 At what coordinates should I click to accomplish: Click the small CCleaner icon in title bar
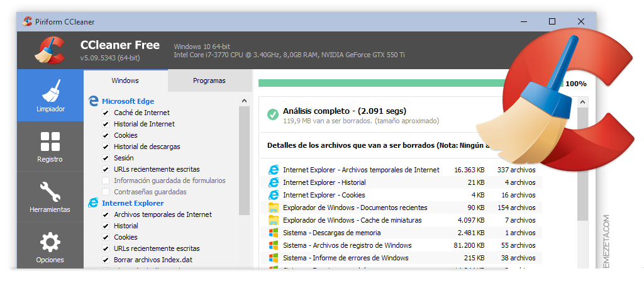pyautogui.click(x=28, y=21)
